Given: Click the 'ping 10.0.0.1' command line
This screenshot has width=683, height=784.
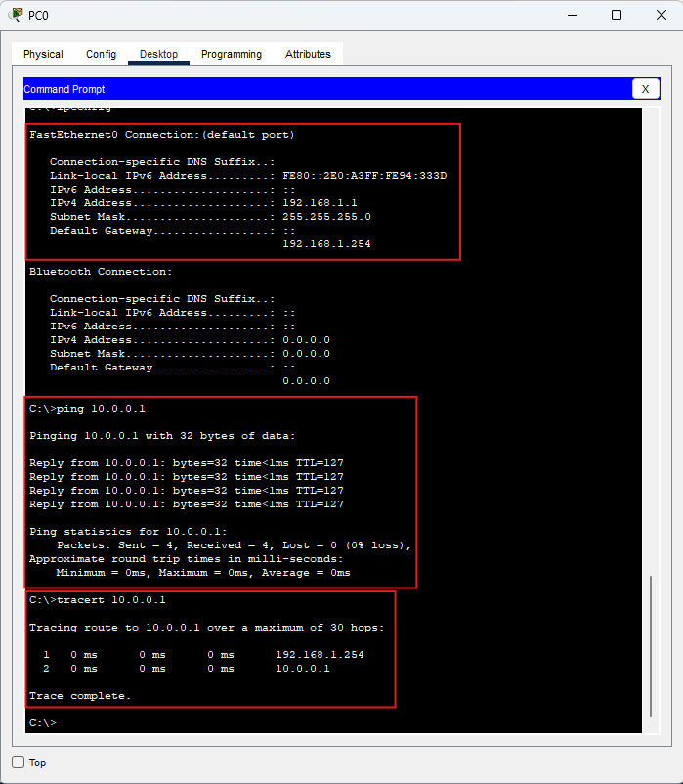Looking at the screenshot, I should [87, 409].
